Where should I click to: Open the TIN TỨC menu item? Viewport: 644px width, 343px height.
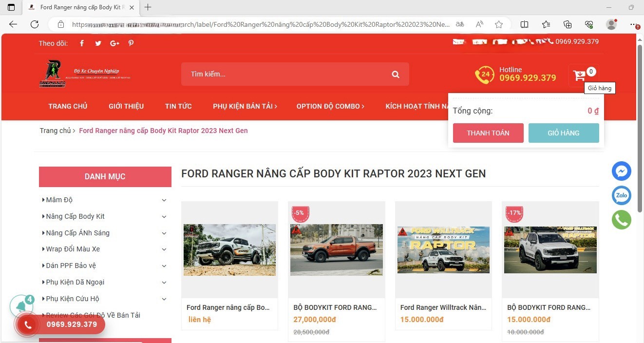coord(178,106)
